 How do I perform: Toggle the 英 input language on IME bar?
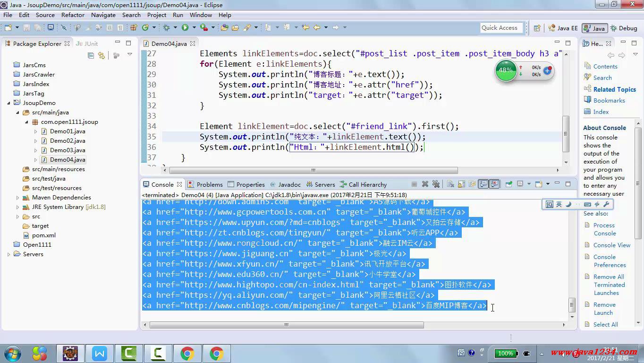click(x=559, y=204)
